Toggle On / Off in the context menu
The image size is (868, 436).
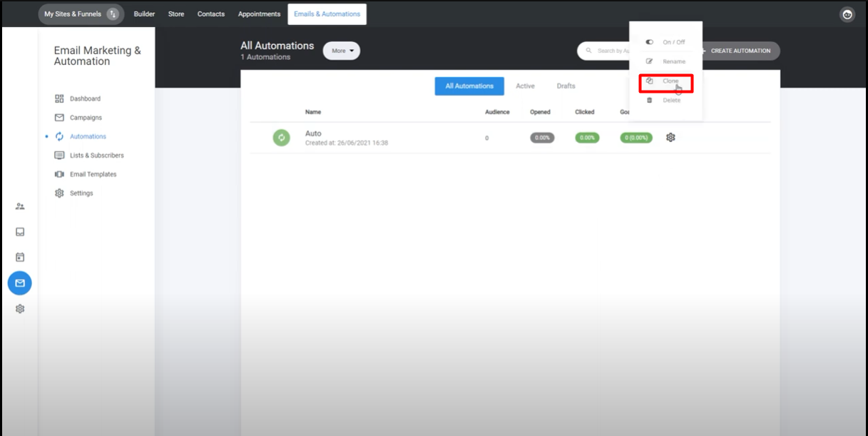[665, 42]
